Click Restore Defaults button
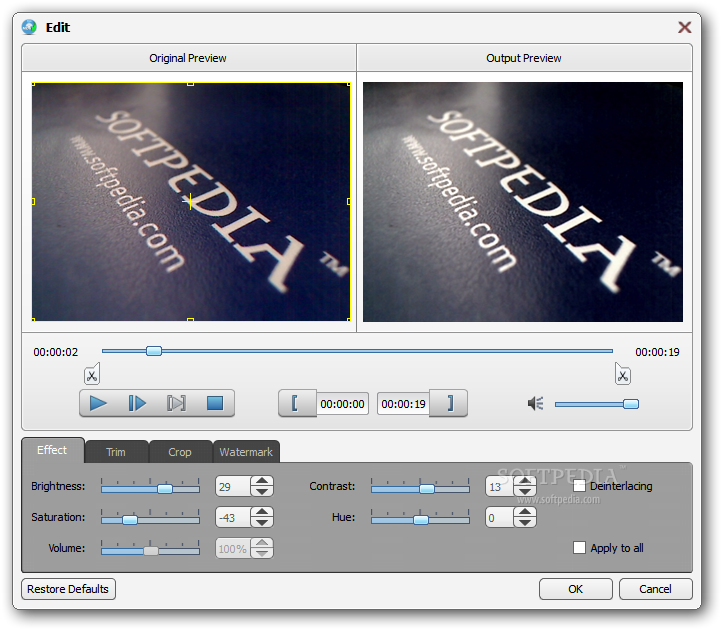The height and width of the screenshot is (630, 722). click(68, 589)
